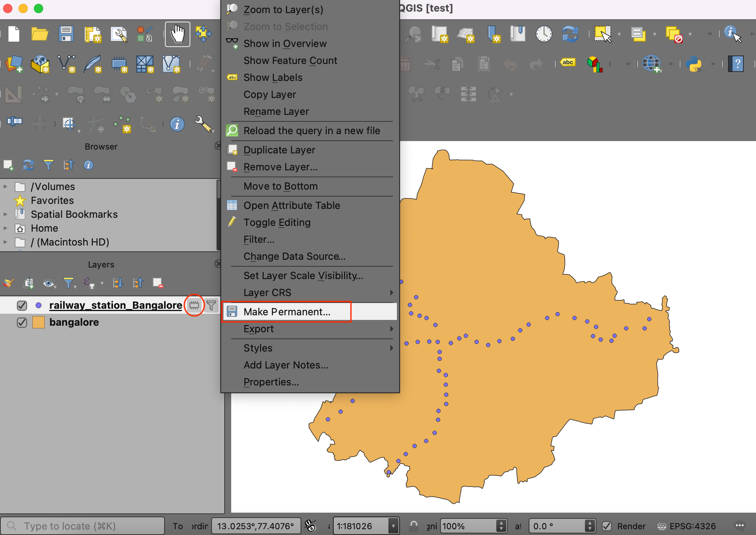Save project with the floppy disk icon
Viewport: 756px width, 535px height.
pos(66,34)
